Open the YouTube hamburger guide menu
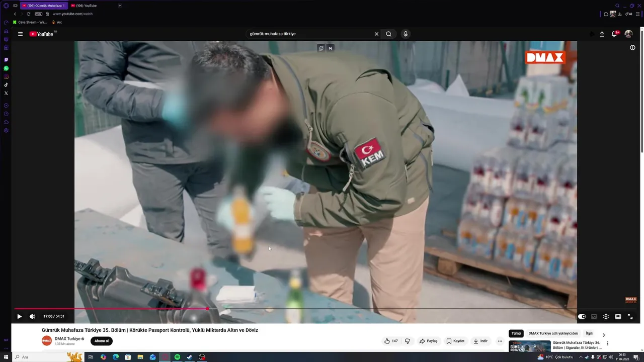The width and height of the screenshot is (644, 362). point(20,34)
